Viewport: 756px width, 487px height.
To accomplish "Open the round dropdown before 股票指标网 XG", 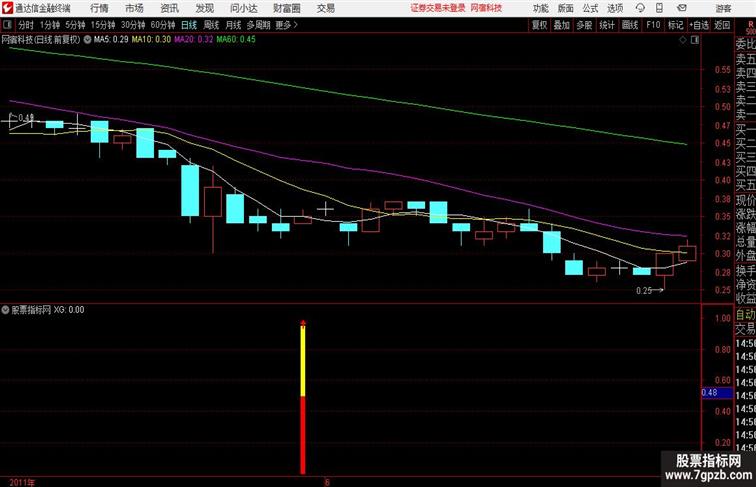I will tap(5, 310).
